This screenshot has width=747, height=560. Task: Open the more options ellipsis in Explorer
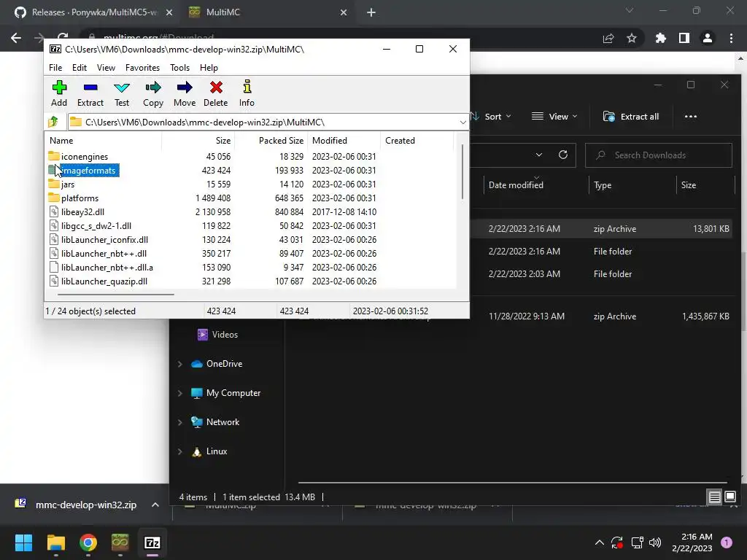pos(690,117)
